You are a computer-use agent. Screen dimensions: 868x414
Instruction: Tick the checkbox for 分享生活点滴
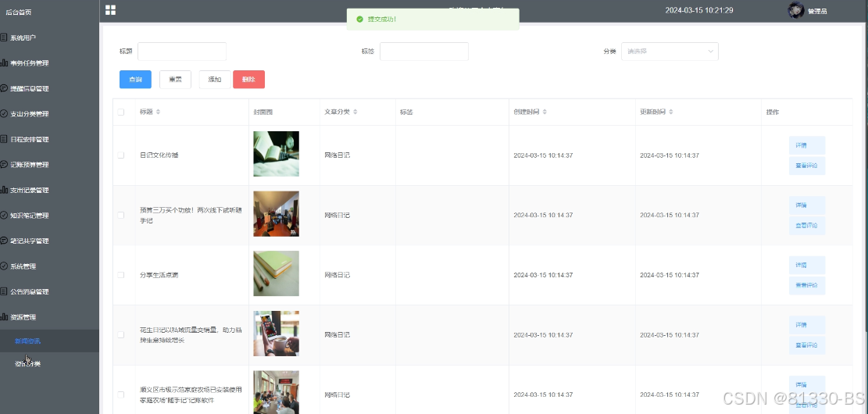coord(120,274)
